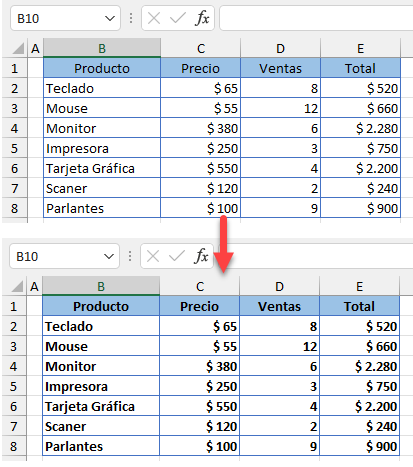Click non-bold '$ 2.280' total cell in upper table
This screenshot has width=413, height=467.
pos(361,128)
